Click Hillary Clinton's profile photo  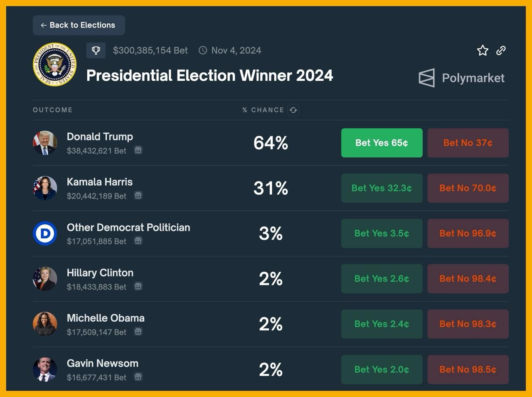coord(45,279)
